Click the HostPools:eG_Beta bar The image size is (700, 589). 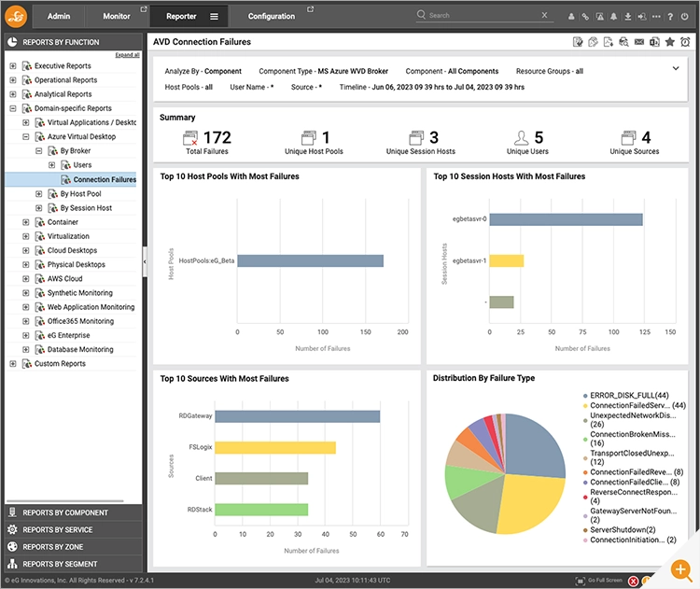point(310,260)
